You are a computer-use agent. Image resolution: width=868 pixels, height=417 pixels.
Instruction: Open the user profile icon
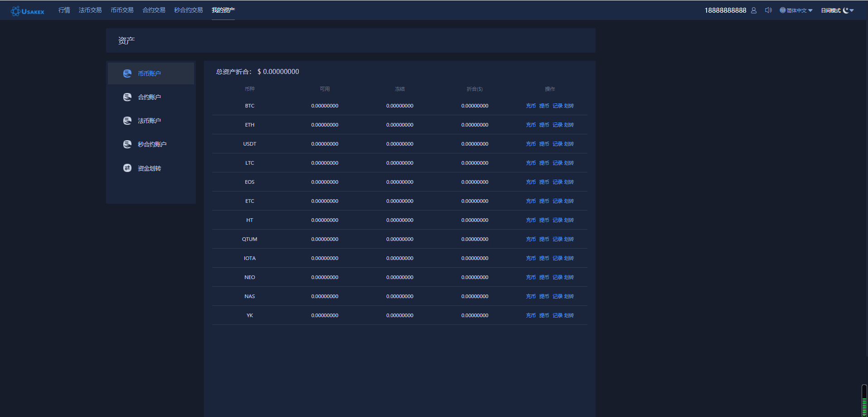point(754,10)
